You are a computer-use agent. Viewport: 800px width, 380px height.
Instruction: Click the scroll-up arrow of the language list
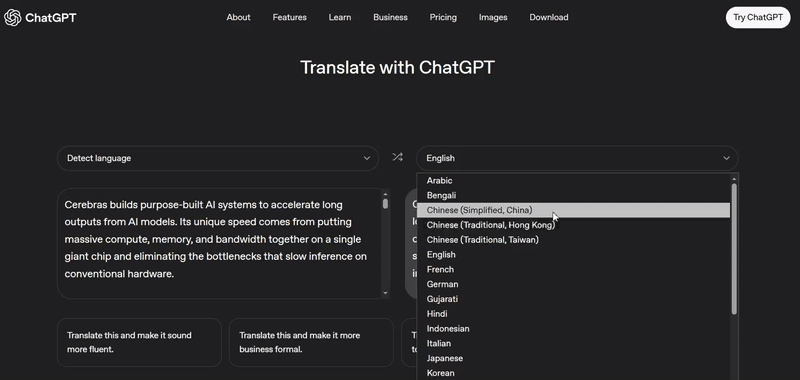point(734,179)
